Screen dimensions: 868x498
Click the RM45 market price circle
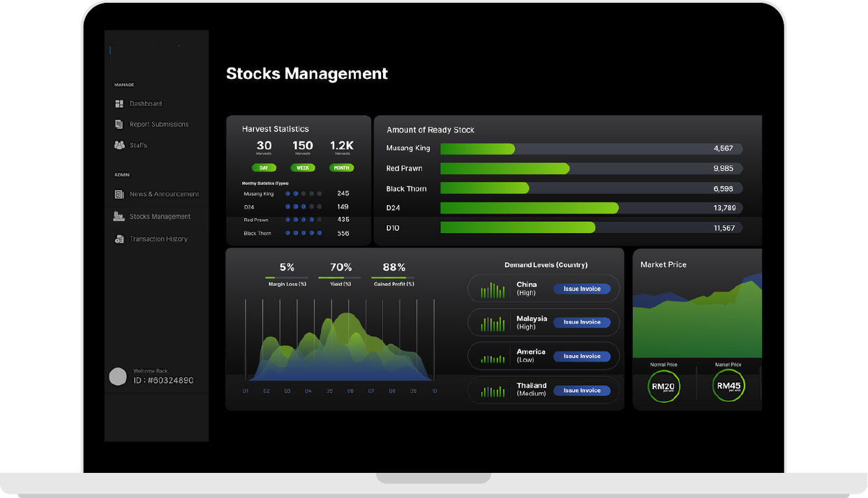tap(728, 386)
